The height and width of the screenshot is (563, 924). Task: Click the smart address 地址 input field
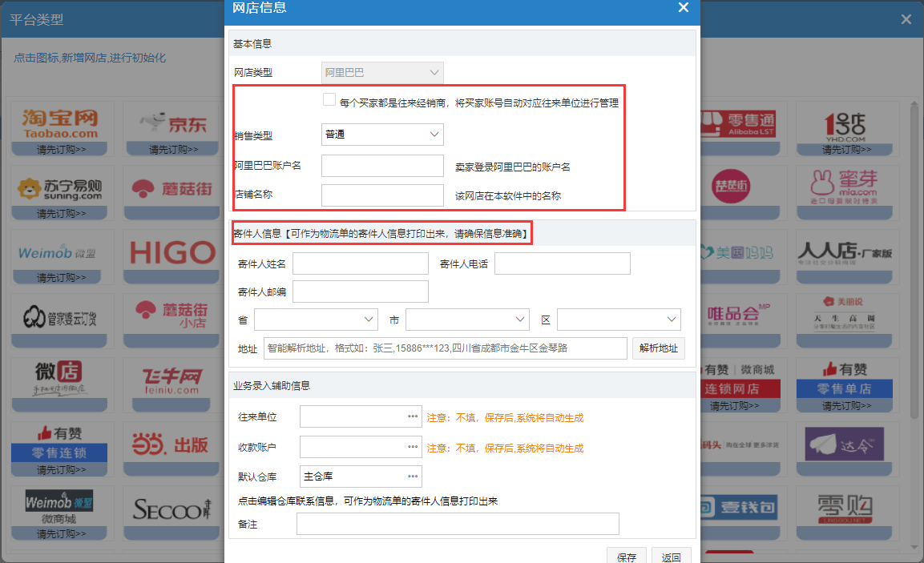446,348
